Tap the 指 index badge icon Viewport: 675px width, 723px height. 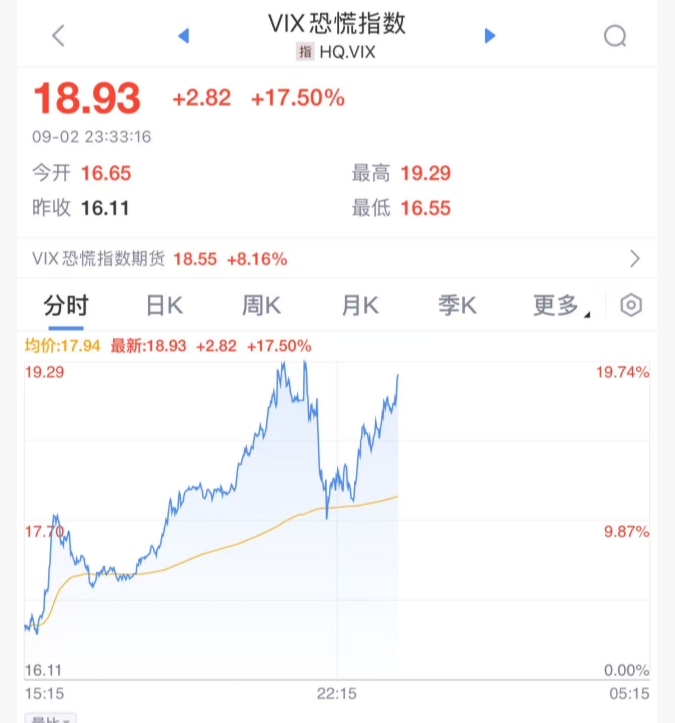[305, 52]
